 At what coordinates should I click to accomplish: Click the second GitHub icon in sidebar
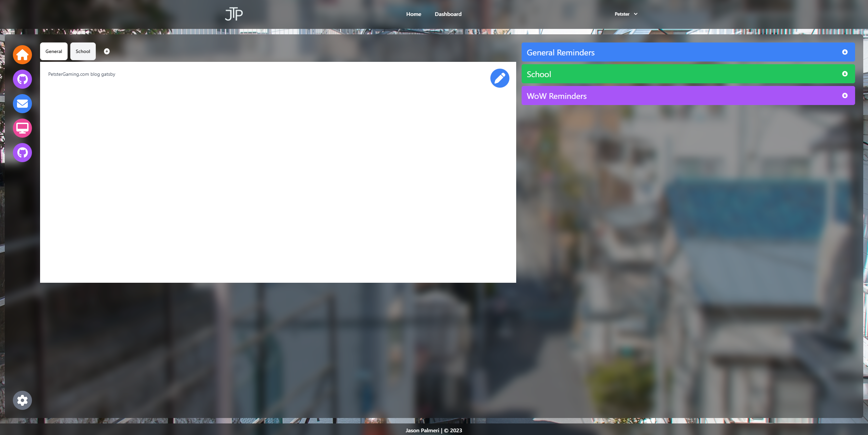(22, 153)
